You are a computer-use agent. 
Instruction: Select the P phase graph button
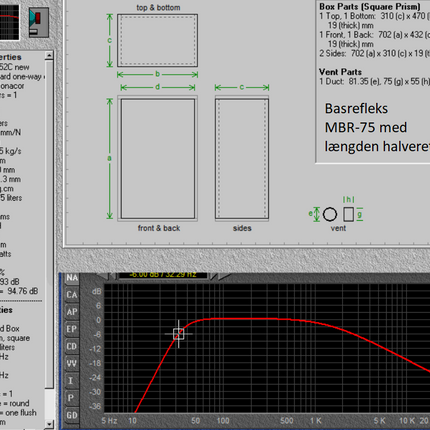click(x=72, y=398)
